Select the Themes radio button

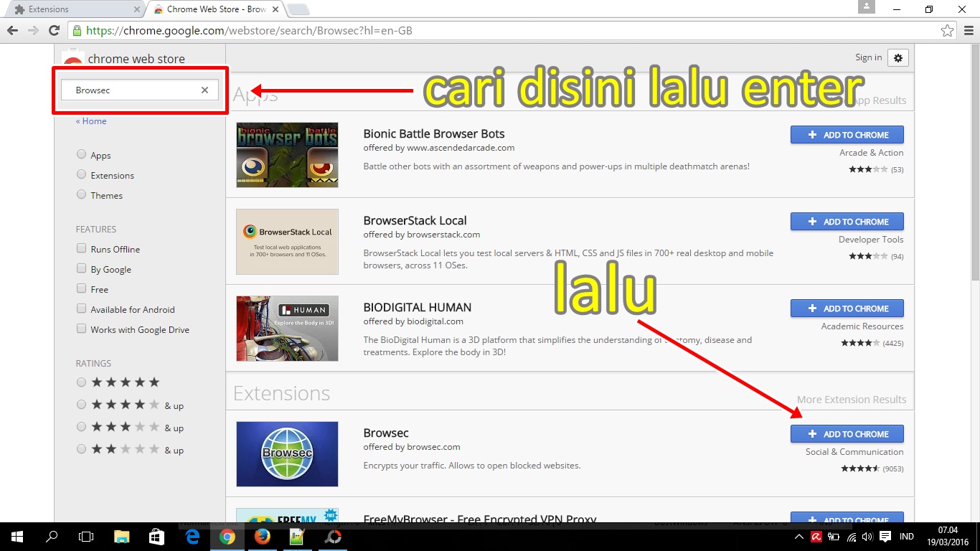81,195
